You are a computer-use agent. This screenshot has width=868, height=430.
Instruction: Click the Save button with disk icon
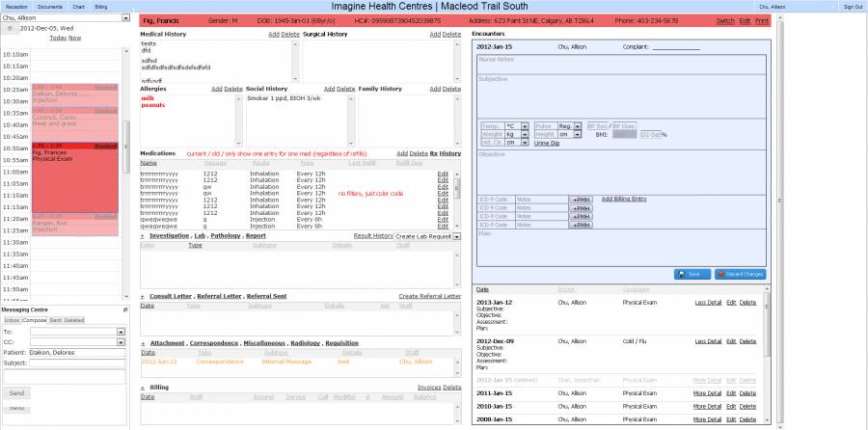692,274
